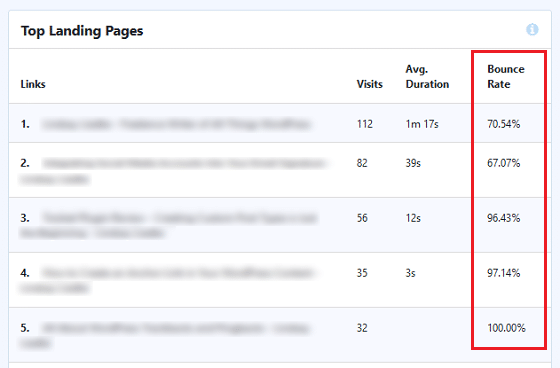Open the third-ranked landing page link

[x=169, y=226]
